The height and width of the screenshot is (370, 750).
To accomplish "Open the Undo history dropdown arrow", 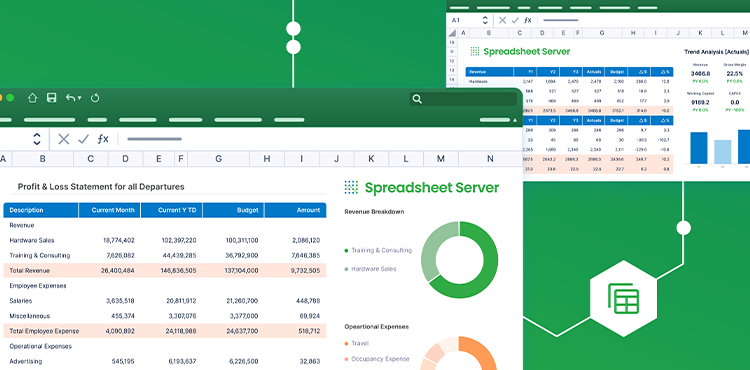I will [79, 98].
